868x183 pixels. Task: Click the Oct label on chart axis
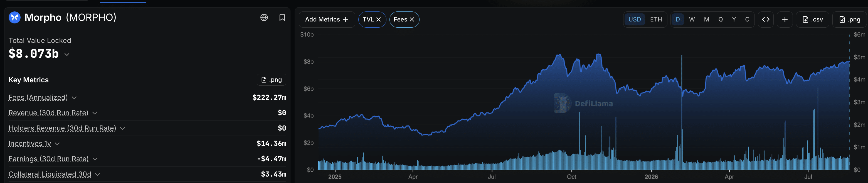[571, 177]
